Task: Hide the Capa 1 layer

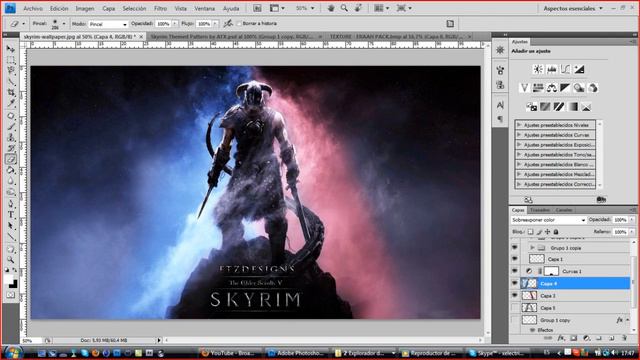Action: [515, 259]
